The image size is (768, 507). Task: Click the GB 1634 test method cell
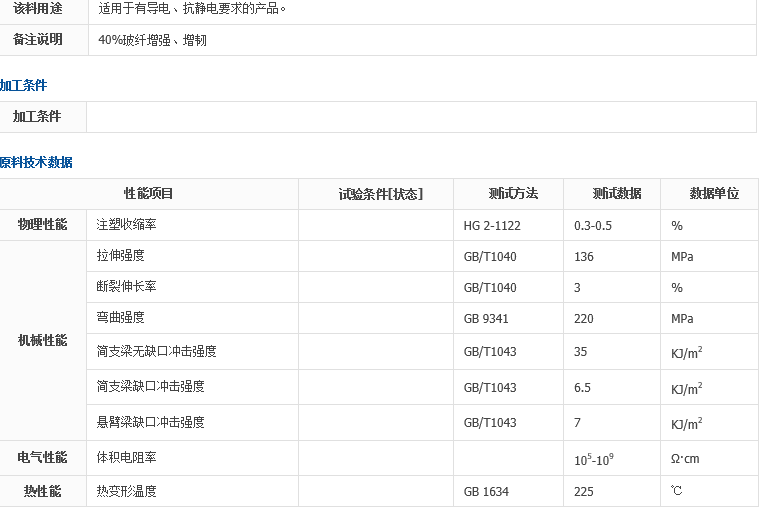(x=486, y=492)
